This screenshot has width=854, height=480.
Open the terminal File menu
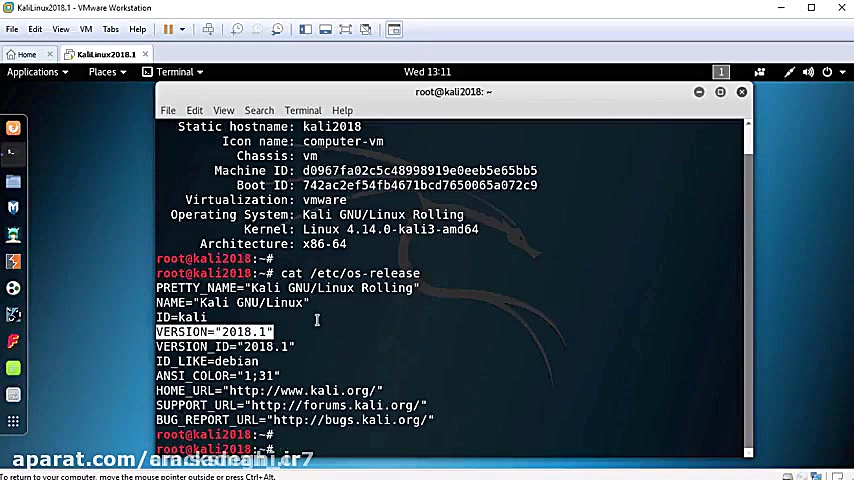(x=168, y=111)
